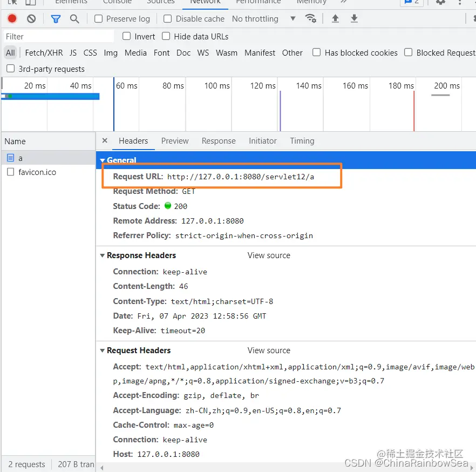The width and height of the screenshot is (476, 472).
Task: Enable 3rd-party requests checkbox
Action: click(x=11, y=69)
